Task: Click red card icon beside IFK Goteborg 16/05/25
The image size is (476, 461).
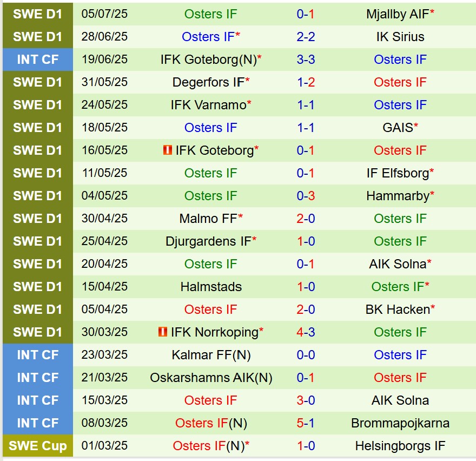Action: pos(168,150)
